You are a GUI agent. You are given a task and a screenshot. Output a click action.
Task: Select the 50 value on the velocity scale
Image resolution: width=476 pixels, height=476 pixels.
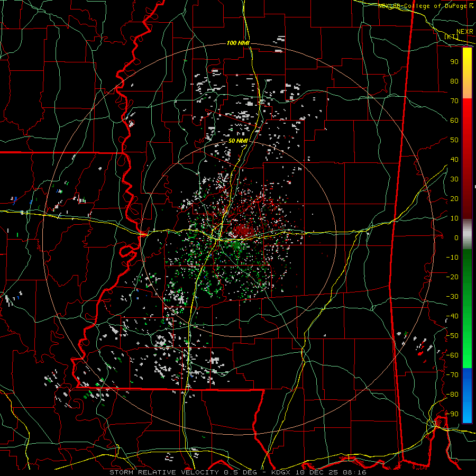coord(454,140)
